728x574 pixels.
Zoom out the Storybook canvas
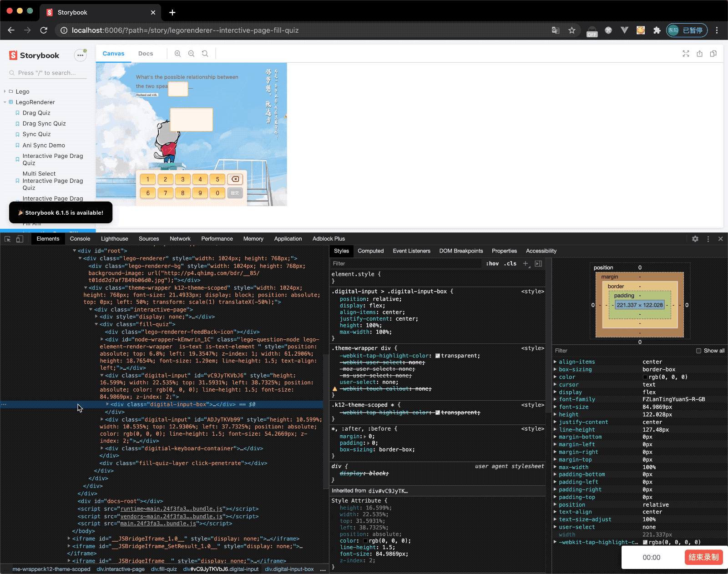click(191, 54)
